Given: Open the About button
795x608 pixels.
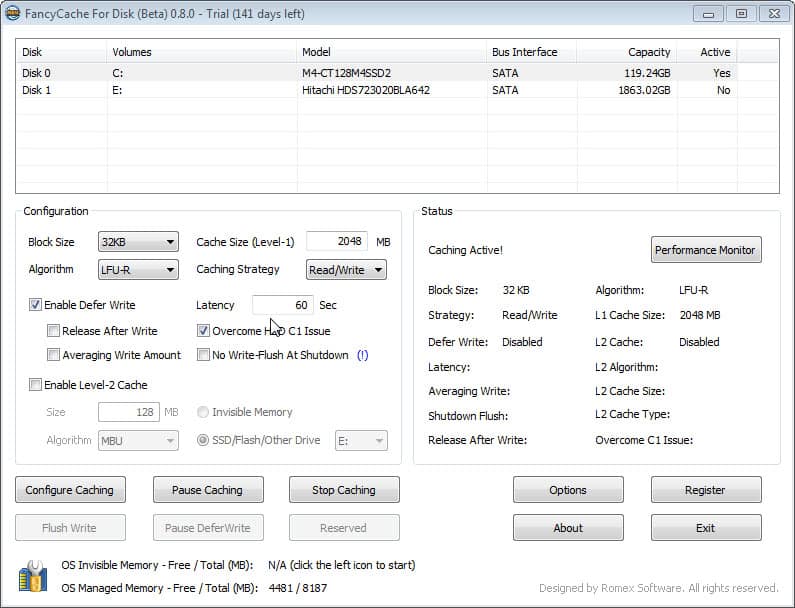Looking at the screenshot, I should [x=568, y=528].
